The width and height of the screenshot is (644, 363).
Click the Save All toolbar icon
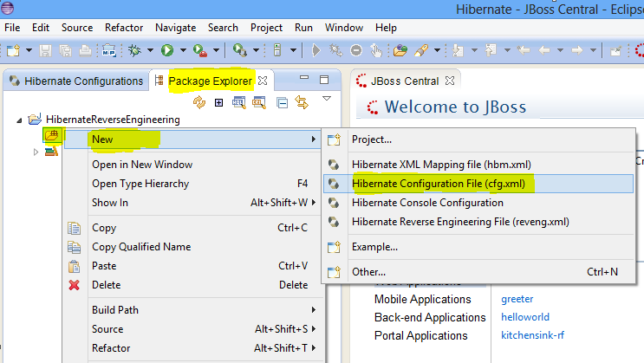click(x=65, y=50)
